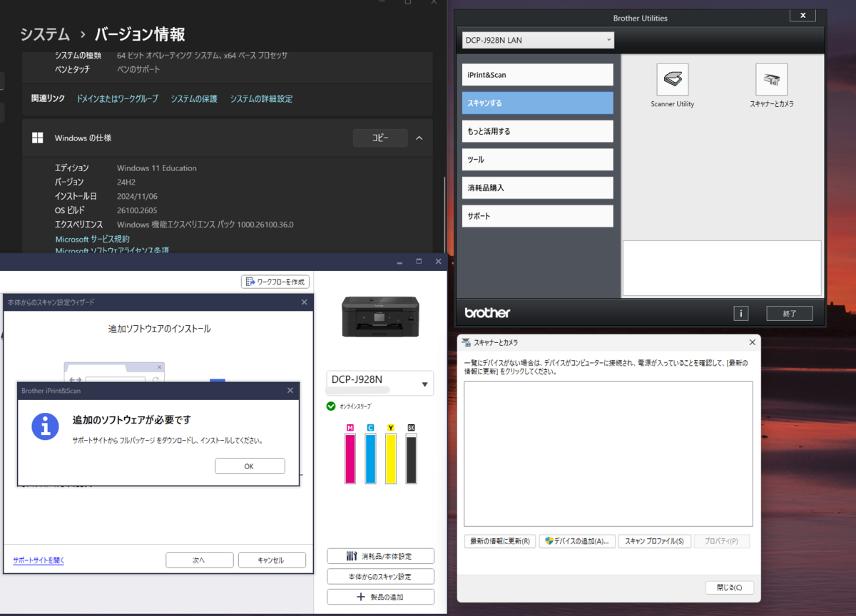
Task: Close the 本体からのスキャン設定ウィザード window
Action: (x=305, y=302)
